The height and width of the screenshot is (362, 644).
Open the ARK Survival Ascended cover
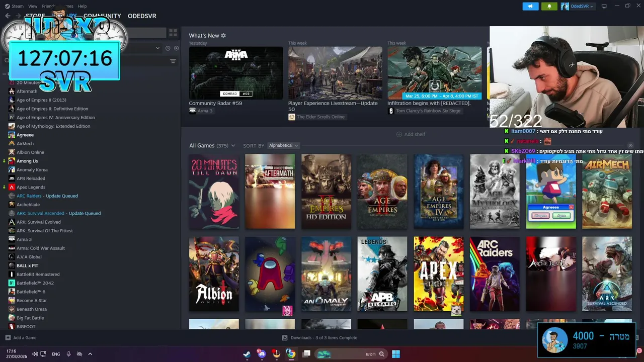[607, 274]
